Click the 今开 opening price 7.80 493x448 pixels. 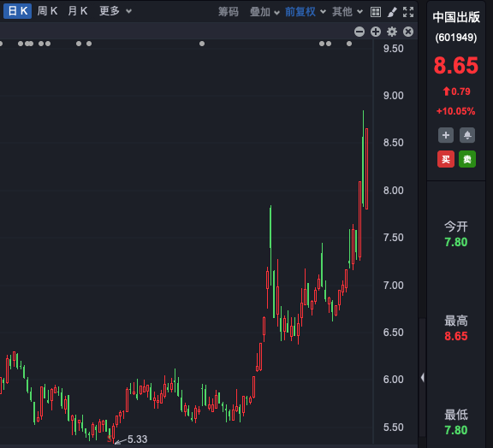(x=456, y=242)
